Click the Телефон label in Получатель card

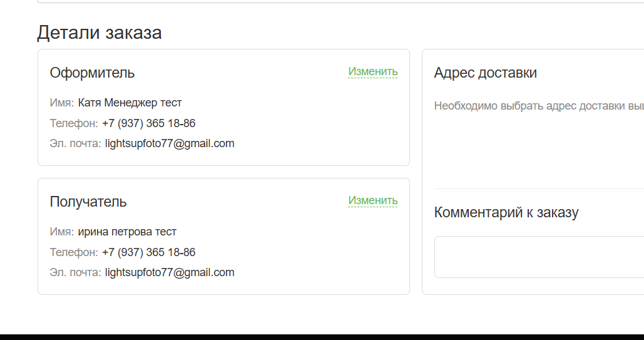(x=74, y=252)
